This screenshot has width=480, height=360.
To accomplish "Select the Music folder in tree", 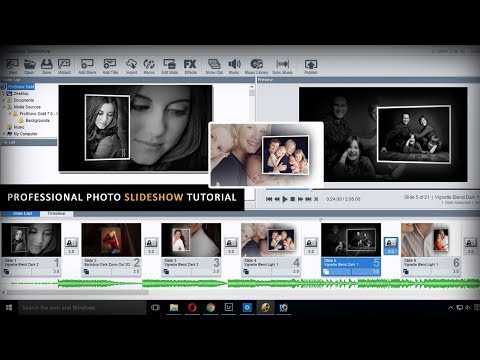I will pyautogui.click(x=19, y=127).
